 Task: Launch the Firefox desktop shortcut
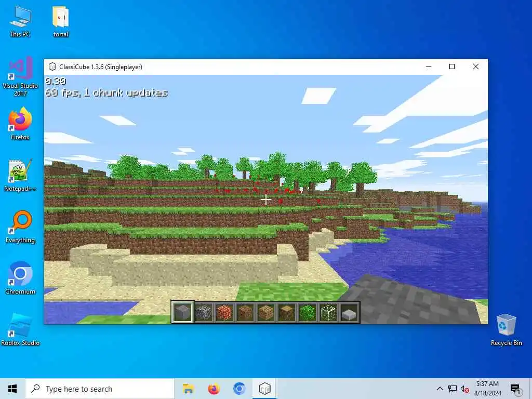click(x=20, y=124)
